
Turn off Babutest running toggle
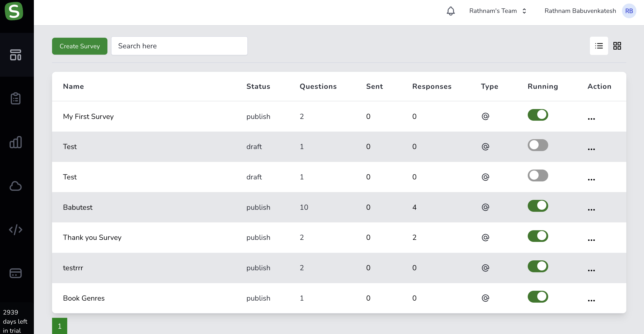538,206
